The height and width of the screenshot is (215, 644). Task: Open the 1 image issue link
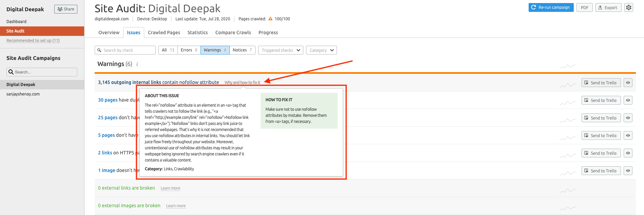pyautogui.click(x=107, y=170)
